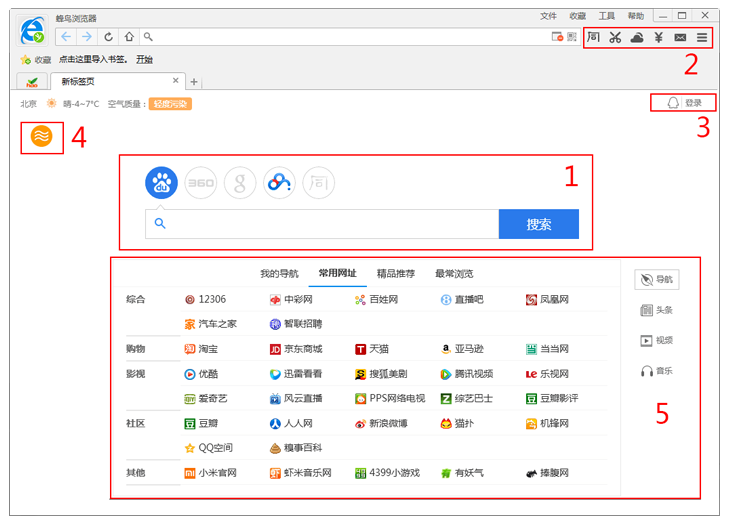Select the 360 search engine icon
The image size is (729, 521).
[200, 183]
